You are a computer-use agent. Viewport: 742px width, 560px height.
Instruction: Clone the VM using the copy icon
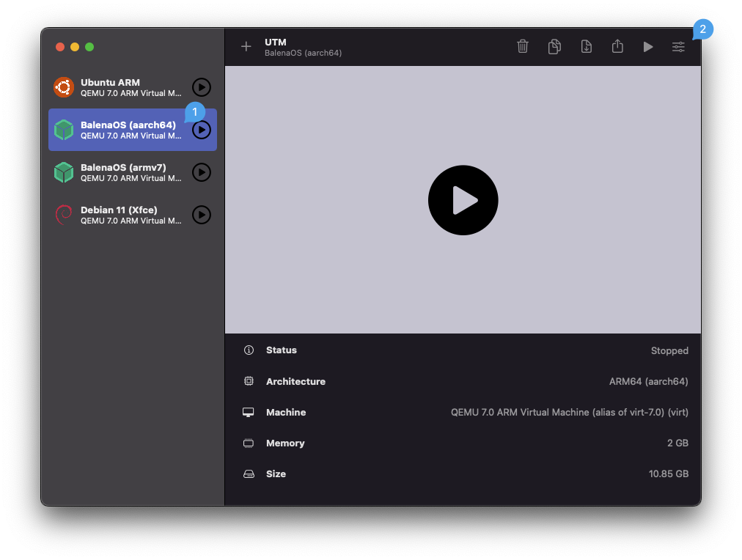tap(554, 46)
